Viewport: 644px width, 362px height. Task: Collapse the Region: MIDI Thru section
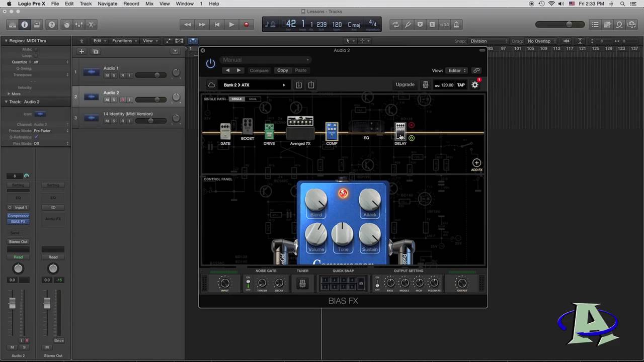pos(6,41)
